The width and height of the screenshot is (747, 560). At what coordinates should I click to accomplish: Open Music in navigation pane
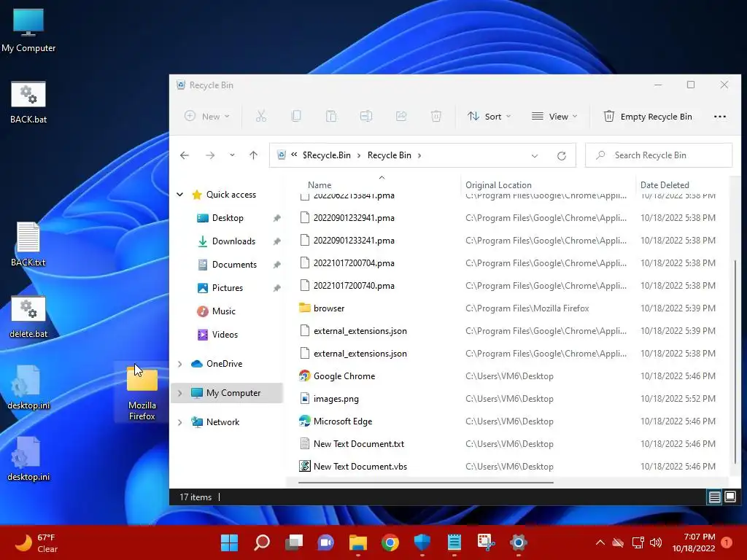223,311
